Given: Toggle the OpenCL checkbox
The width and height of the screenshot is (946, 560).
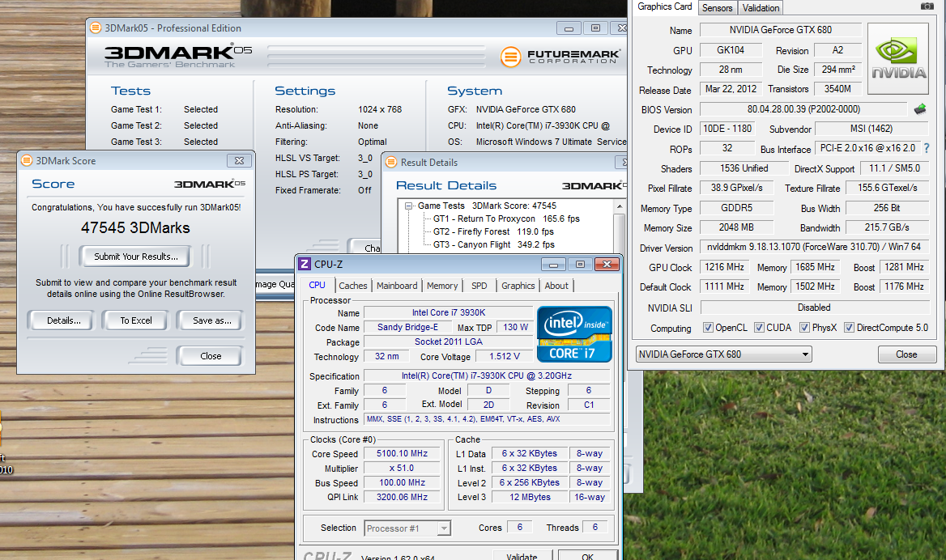Looking at the screenshot, I should pos(708,328).
